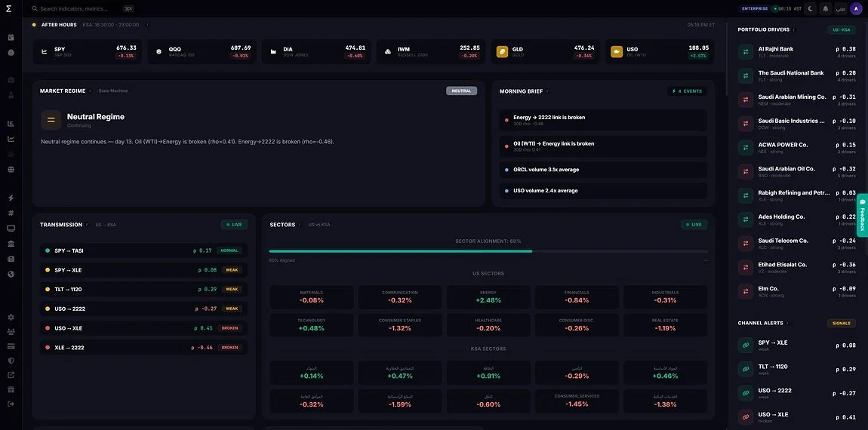The image size is (868, 430).
Task: Click the Technology +0.48% sector tile
Action: pos(311,325)
